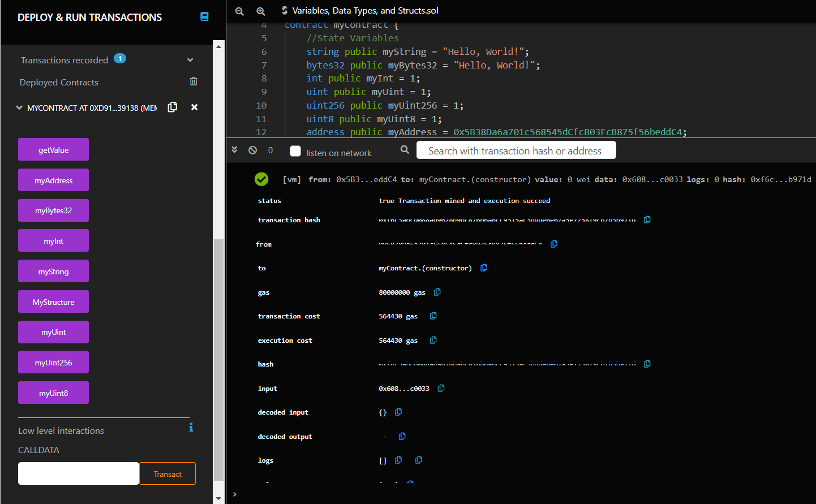Call the myBytes32 getter
The image size is (816, 504).
[x=53, y=210]
